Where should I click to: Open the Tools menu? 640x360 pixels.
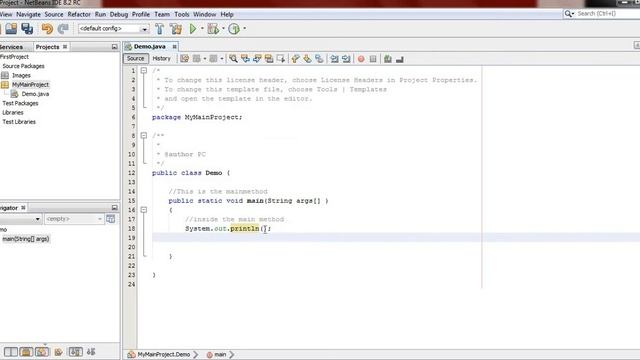(182, 14)
